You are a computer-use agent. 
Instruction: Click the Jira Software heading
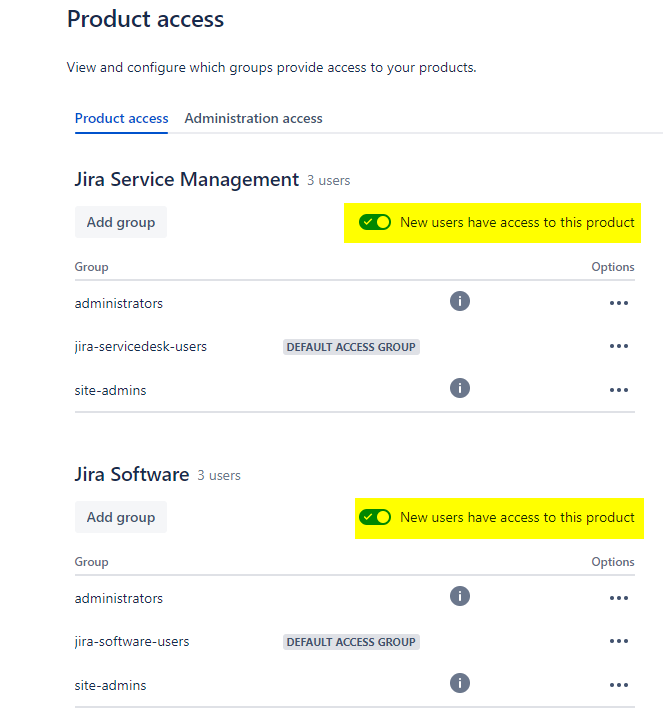pos(132,474)
